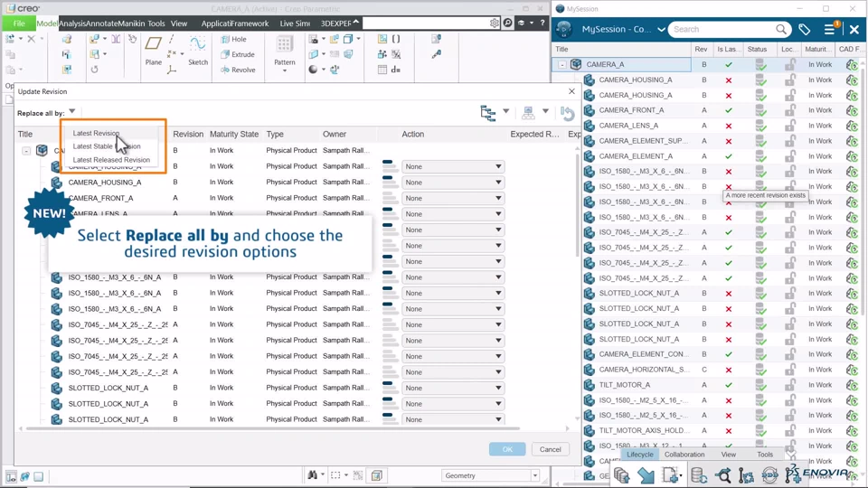Click the settings gear in Creo search field
Screen dimensions: 868x488
point(495,23)
